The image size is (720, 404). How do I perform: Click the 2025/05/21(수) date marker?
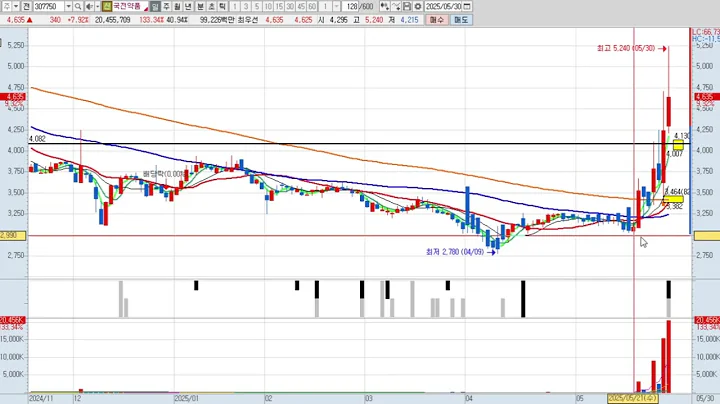coord(632,398)
